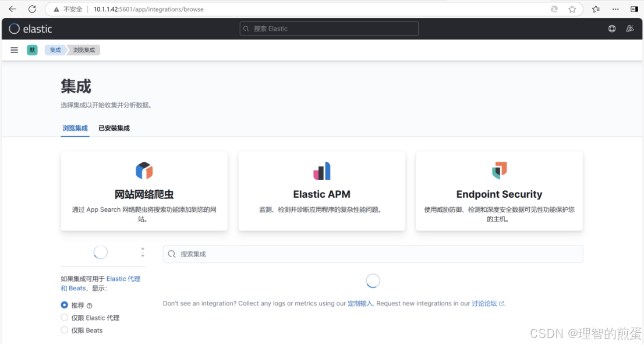Expand category sort arrows control
The width and height of the screenshot is (644, 345).
[x=143, y=252]
